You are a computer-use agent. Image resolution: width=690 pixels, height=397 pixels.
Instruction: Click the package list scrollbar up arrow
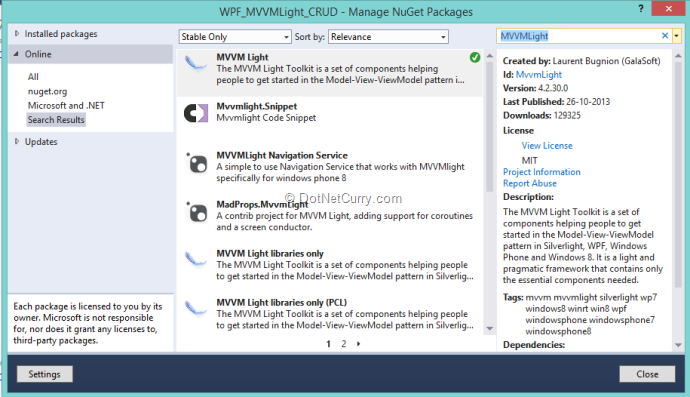[x=489, y=56]
